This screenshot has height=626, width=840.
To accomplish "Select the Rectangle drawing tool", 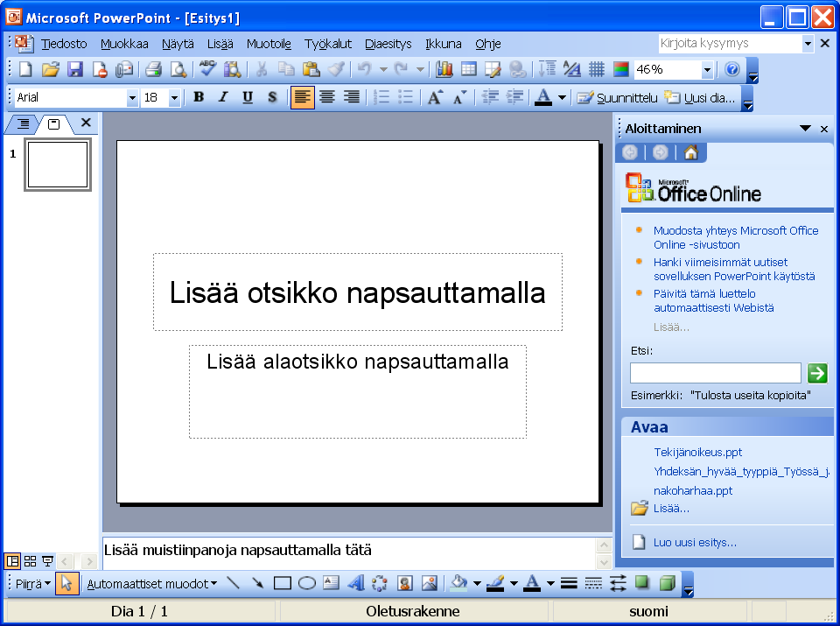I will click(283, 583).
